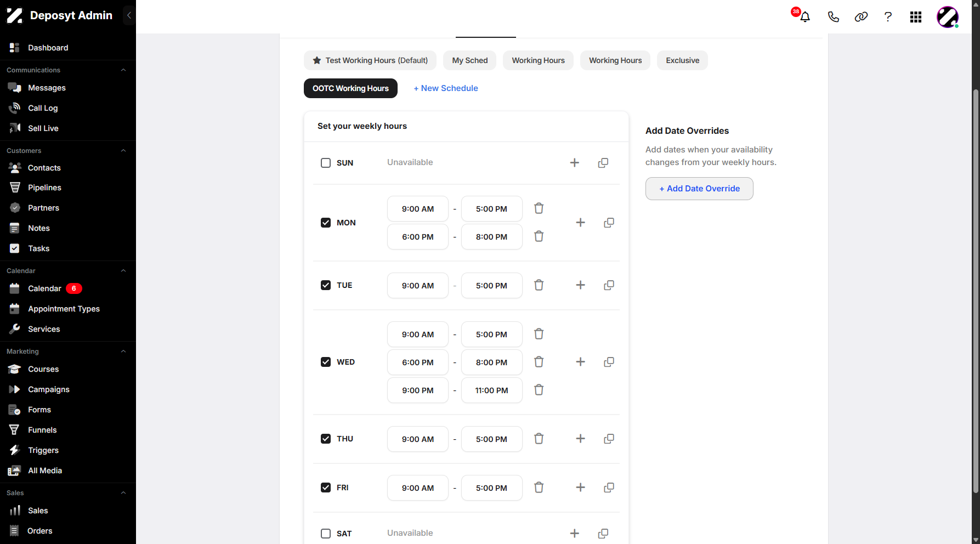Collapse the Communications section
980x544 pixels.
(x=123, y=70)
